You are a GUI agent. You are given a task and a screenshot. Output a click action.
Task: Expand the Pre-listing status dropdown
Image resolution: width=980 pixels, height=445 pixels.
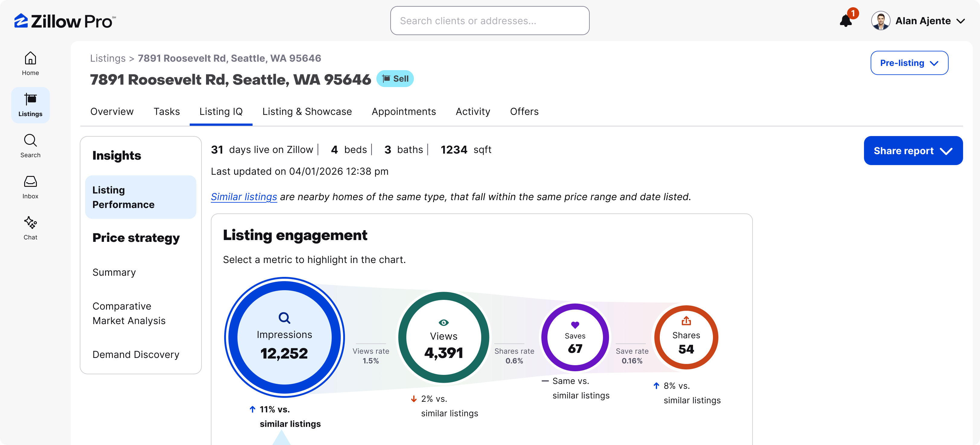909,63
